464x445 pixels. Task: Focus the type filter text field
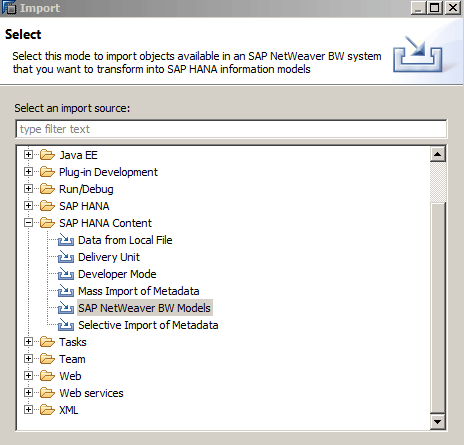click(x=231, y=129)
